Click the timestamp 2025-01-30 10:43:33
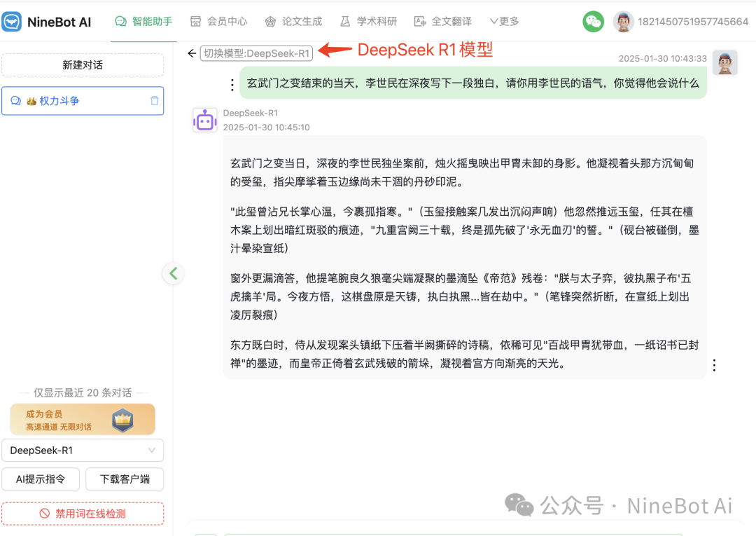 tap(662, 58)
